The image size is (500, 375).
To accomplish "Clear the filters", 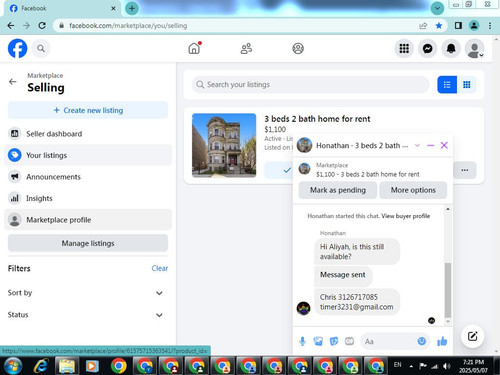I will (160, 268).
